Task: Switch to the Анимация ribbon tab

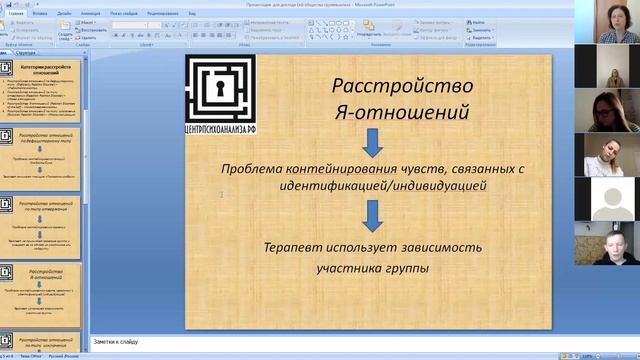Action: pyautogui.click(x=91, y=13)
